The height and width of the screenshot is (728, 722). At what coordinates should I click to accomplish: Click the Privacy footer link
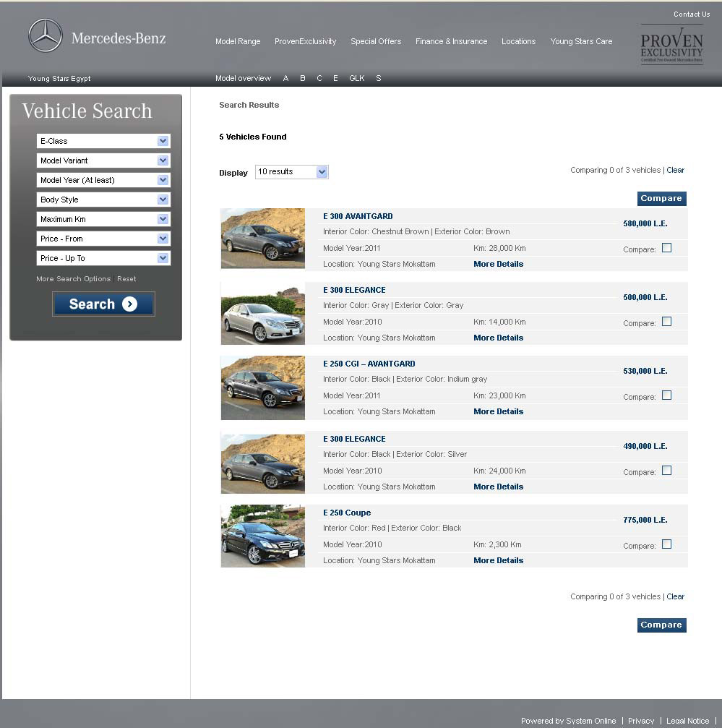coord(641,721)
